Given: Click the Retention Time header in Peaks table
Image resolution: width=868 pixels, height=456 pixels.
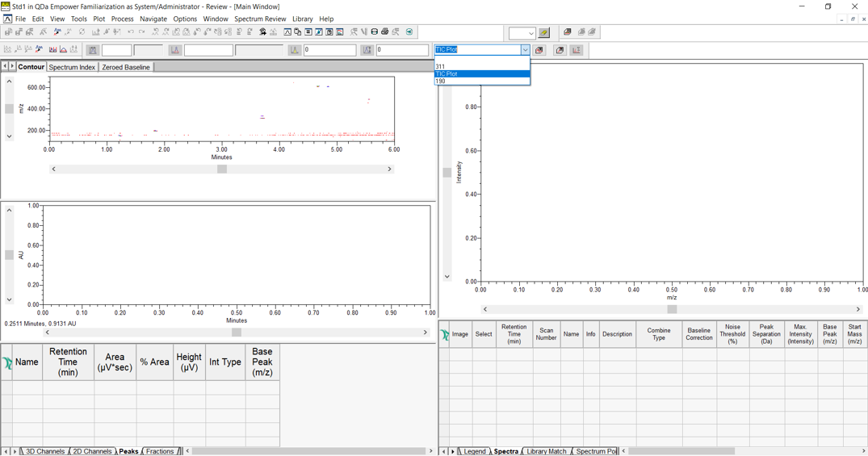Looking at the screenshot, I should pyautogui.click(x=68, y=362).
